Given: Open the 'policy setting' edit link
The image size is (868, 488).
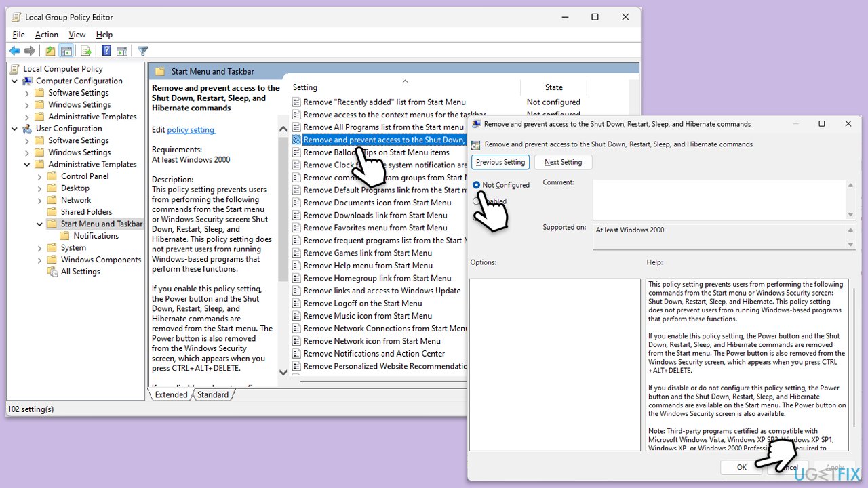Looking at the screenshot, I should pyautogui.click(x=191, y=130).
